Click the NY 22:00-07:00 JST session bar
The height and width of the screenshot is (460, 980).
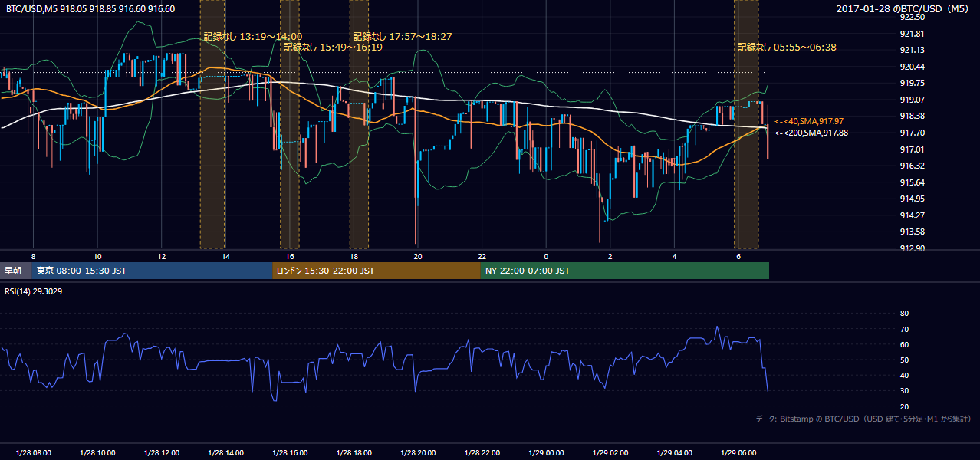(625, 271)
